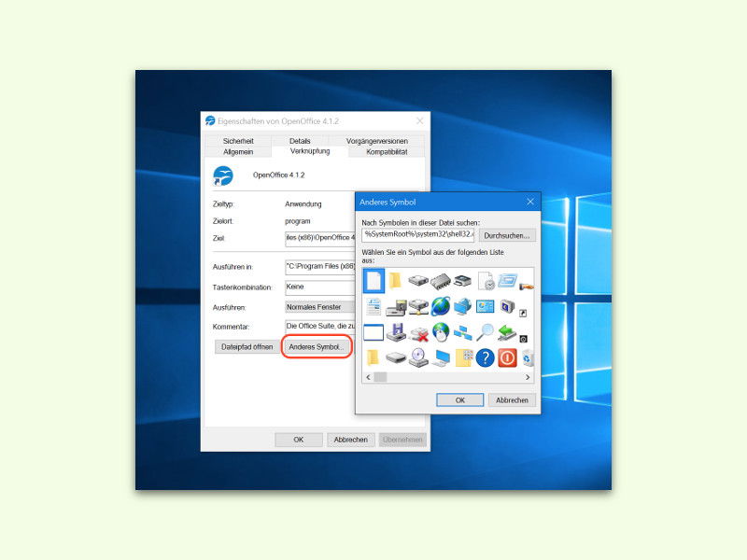Image resolution: width=747 pixels, height=560 pixels.
Task: Select the disconnected drive red X icon
Action: pos(418,333)
